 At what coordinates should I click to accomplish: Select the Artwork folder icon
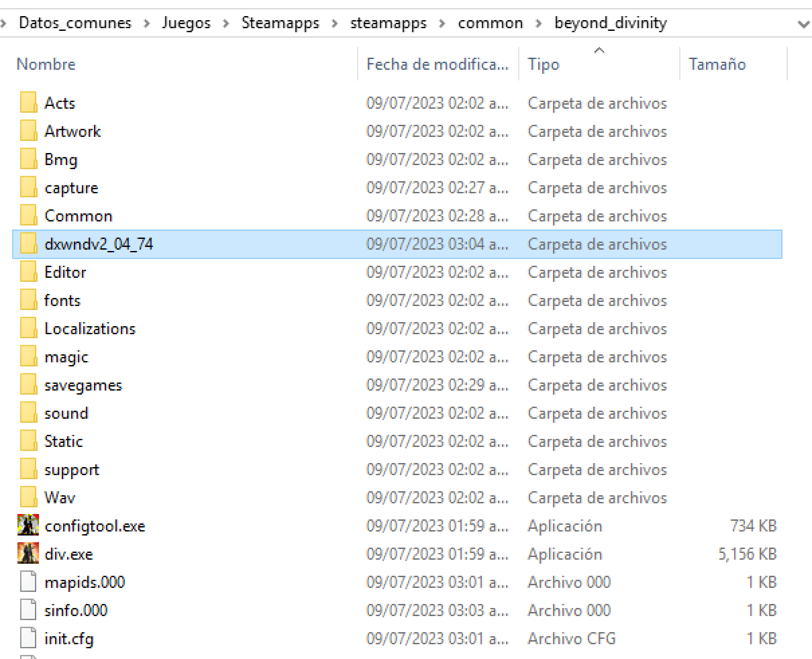(28, 131)
